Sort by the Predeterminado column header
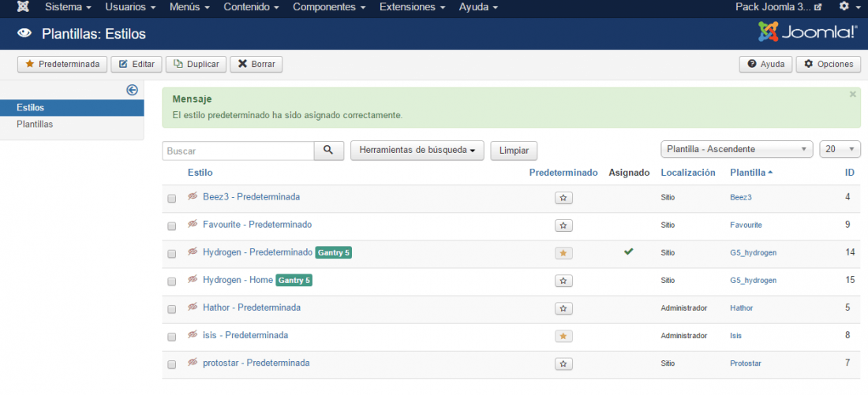 563,173
